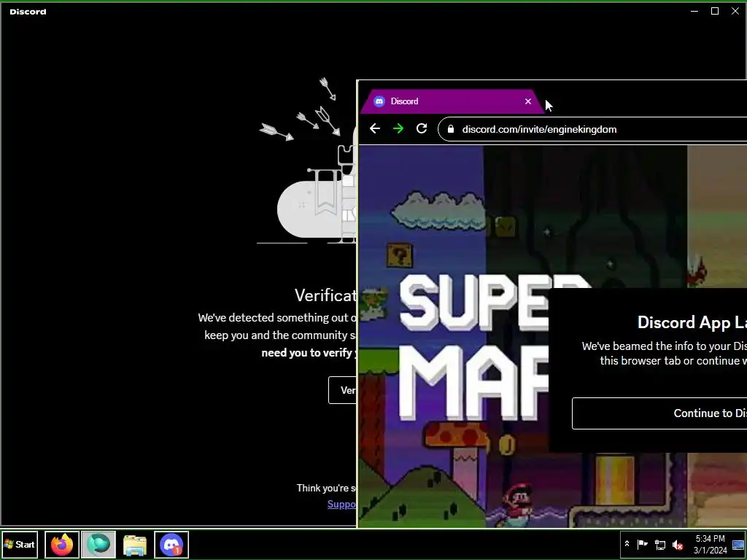
Task: Open File Explorer from the taskbar
Action: (135, 544)
